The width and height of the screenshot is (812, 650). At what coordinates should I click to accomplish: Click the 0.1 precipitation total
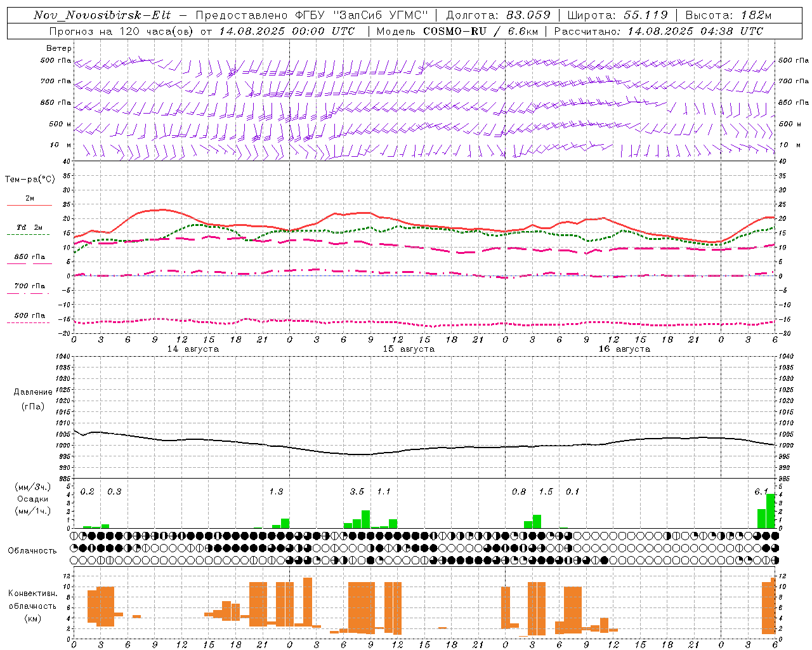click(x=572, y=492)
